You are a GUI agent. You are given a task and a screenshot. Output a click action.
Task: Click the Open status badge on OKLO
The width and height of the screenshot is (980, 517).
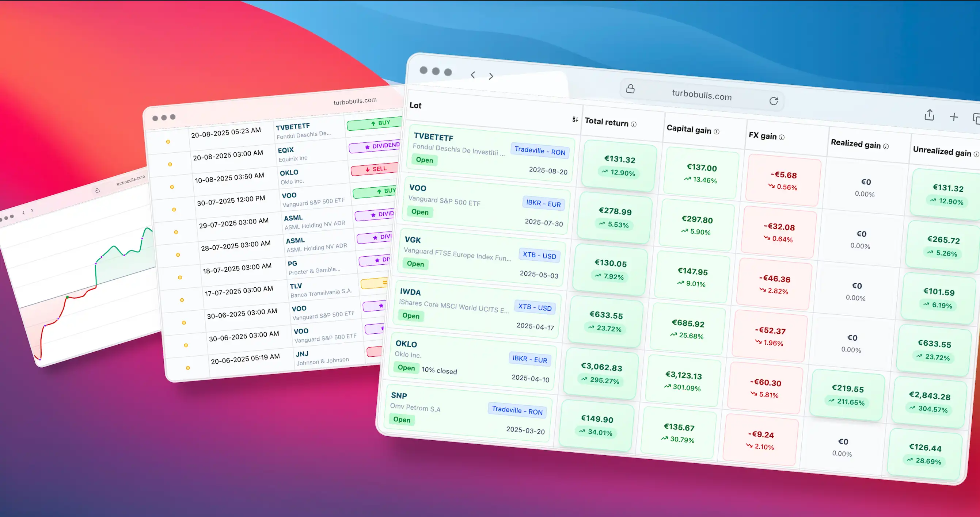(x=406, y=368)
